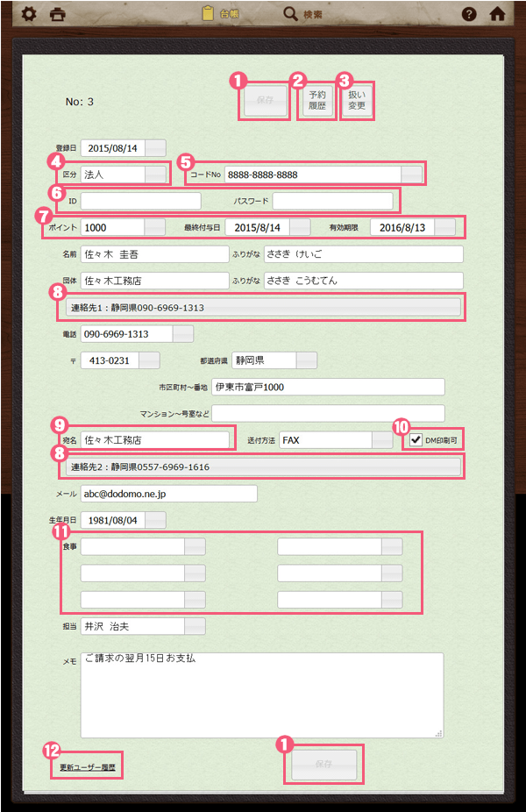The width and height of the screenshot is (526, 812).
Task: Click the 連絡先1 bar
Action: coord(262,308)
